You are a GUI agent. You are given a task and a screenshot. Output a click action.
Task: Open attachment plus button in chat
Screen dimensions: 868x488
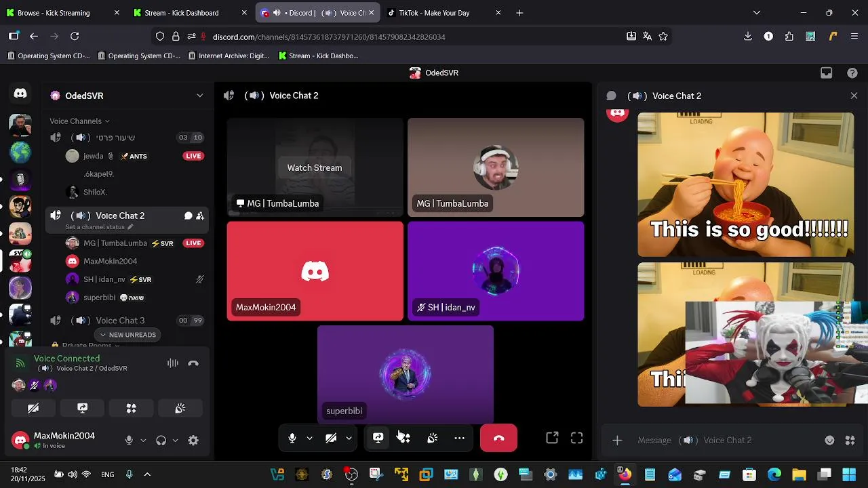(x=617, y=441)
